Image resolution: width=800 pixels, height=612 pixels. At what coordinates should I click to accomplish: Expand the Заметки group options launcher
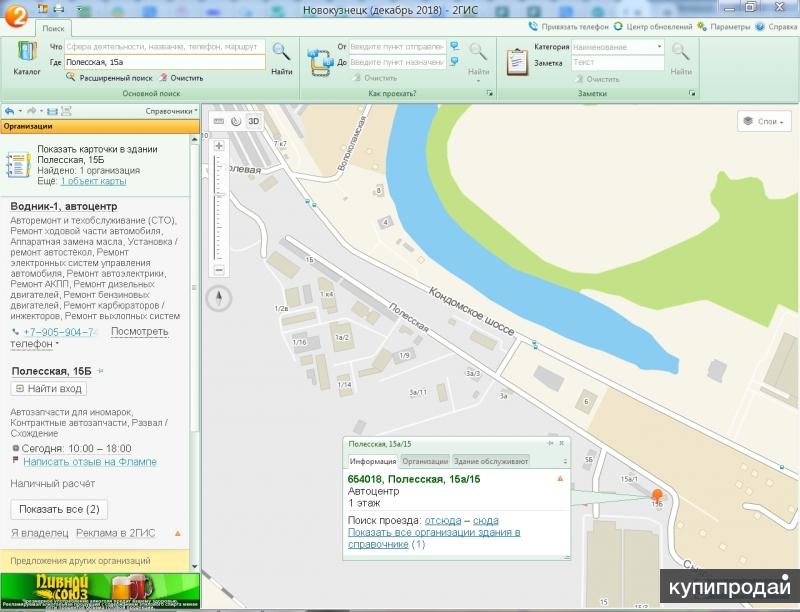click(x=692, y=93)
